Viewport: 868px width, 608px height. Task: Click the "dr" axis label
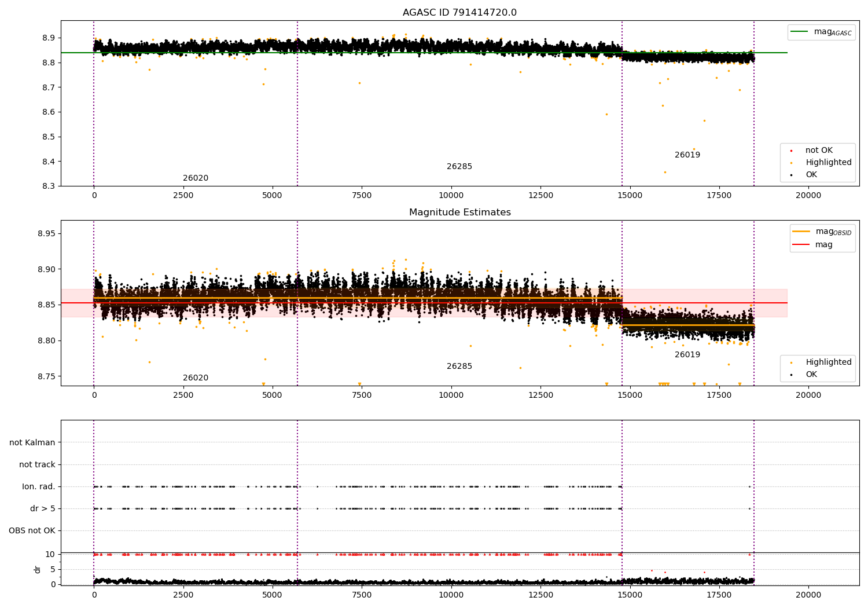tap(37, 569)
